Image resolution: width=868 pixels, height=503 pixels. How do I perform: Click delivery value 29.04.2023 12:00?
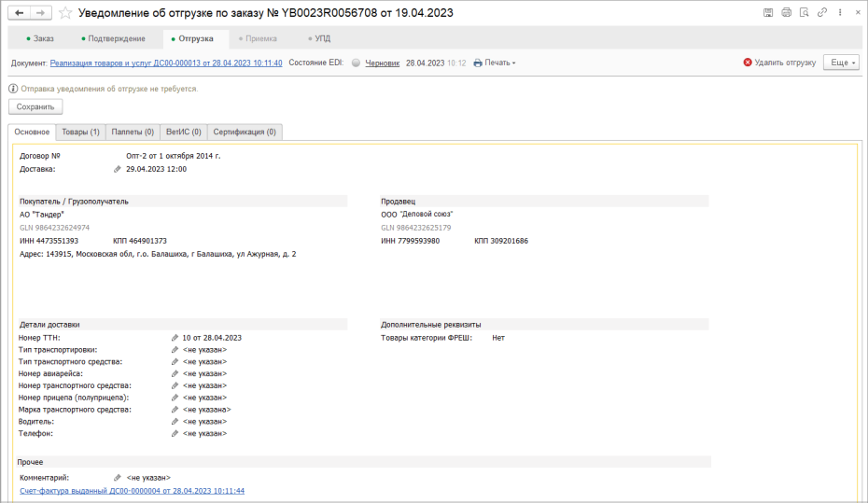tap(156, 169)
